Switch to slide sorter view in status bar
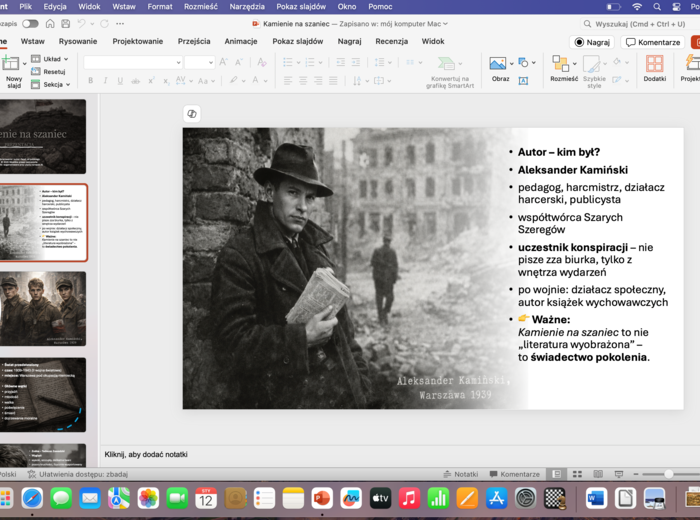Viewport: 700px width, 520px height. tap(576, 474)
